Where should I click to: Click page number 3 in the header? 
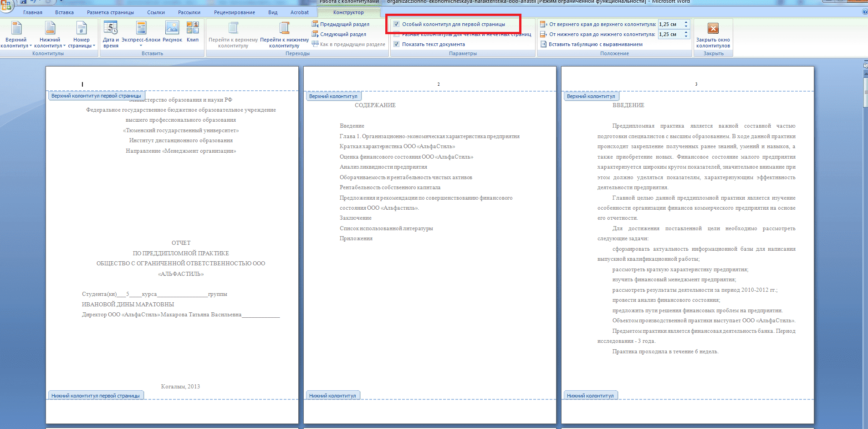[x=696, y=84]
